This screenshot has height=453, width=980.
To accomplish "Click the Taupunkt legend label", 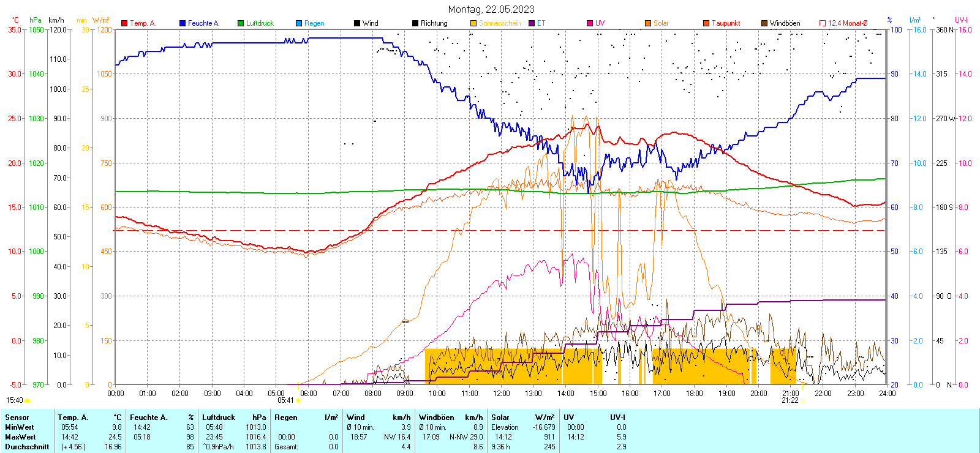I will [726, 23].
